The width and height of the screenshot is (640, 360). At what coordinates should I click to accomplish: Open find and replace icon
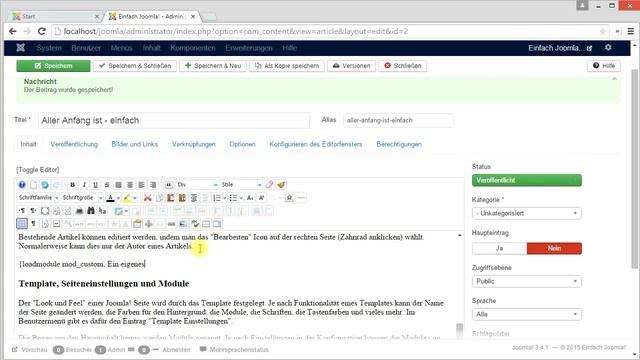pyautogui.click(x=102, y=211)
